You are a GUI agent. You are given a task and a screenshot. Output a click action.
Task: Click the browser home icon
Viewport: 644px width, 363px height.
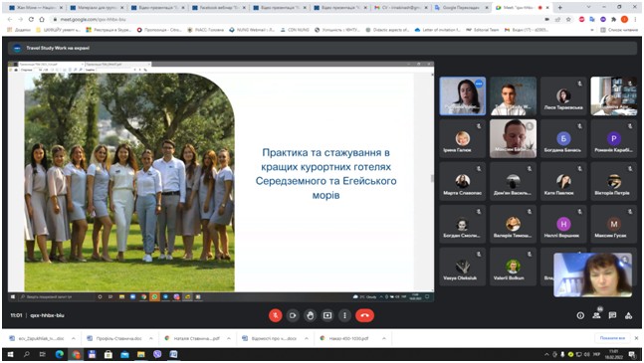(x=42, y=19)
